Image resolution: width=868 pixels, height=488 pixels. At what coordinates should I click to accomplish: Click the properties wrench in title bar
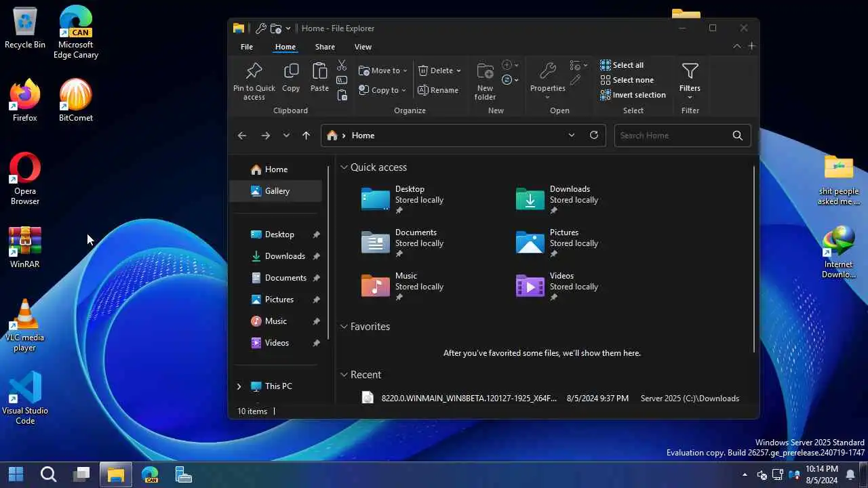[260, 28]
